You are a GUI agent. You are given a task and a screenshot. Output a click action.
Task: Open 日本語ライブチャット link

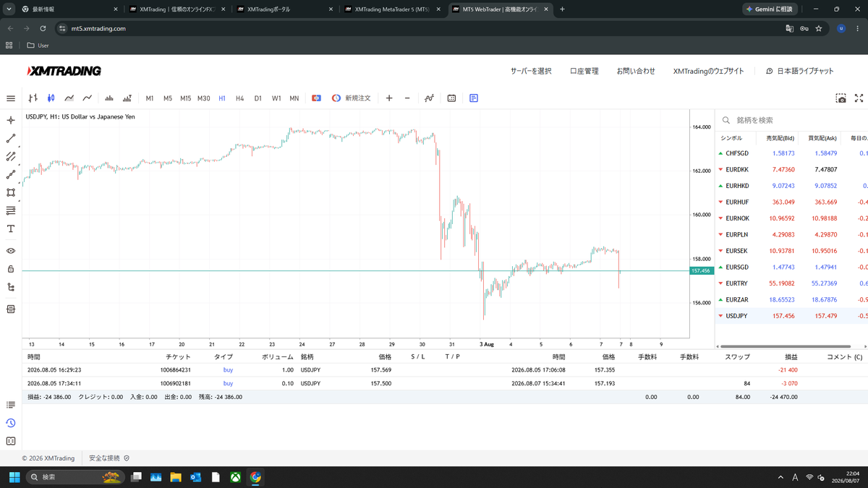(x=800, y=71)
